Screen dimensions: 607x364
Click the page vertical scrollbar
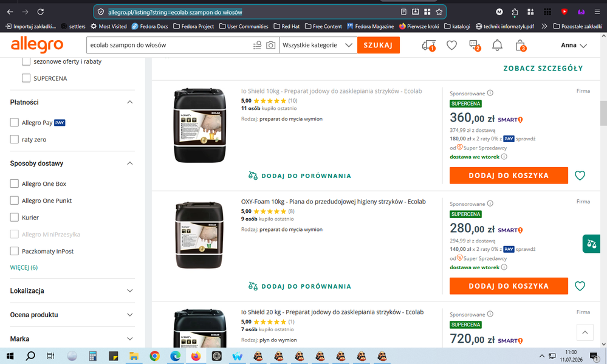click(x=603, y=112)
